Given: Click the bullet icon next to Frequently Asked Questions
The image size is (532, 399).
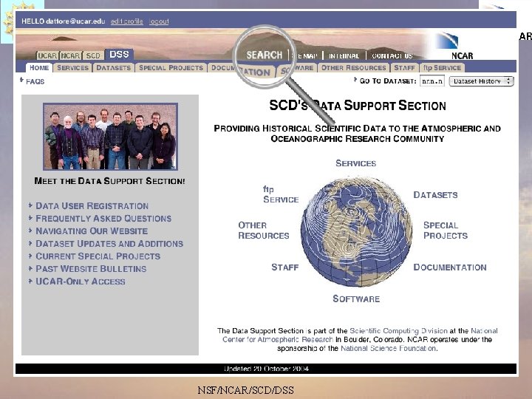Looking at the screenshot, I should pyautogui.click(x=30, y=218).
